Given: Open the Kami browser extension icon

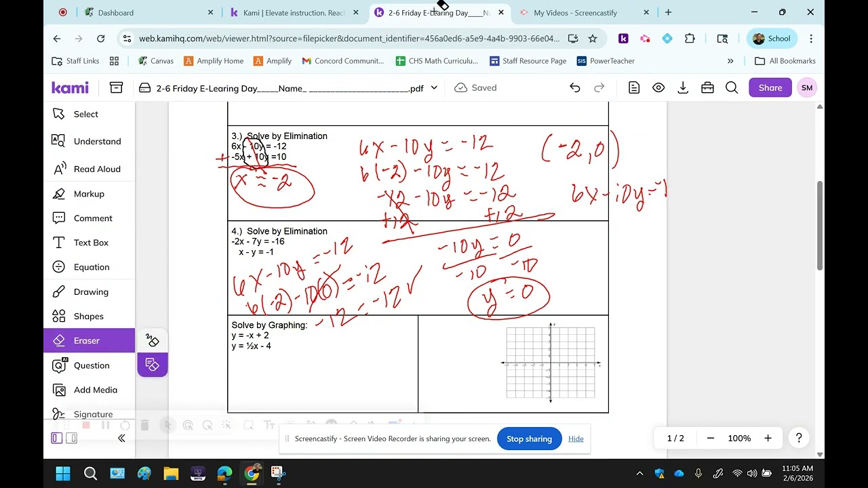Looking at the screenshot, I should coord(623,39).
